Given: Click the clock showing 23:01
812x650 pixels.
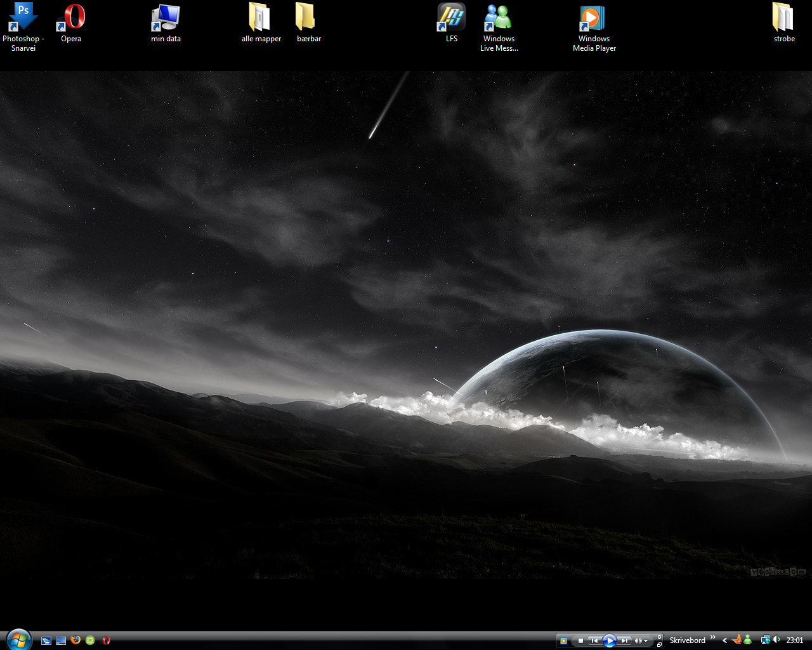Looking at the screenshot, I should pyautogui.click(x=795, y=640).
